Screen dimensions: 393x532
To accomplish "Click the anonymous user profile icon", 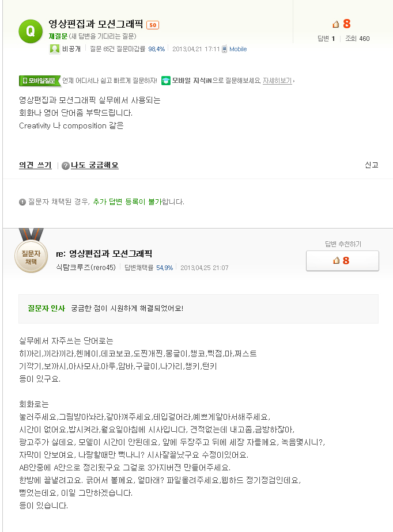I will [x=54, y=49].
